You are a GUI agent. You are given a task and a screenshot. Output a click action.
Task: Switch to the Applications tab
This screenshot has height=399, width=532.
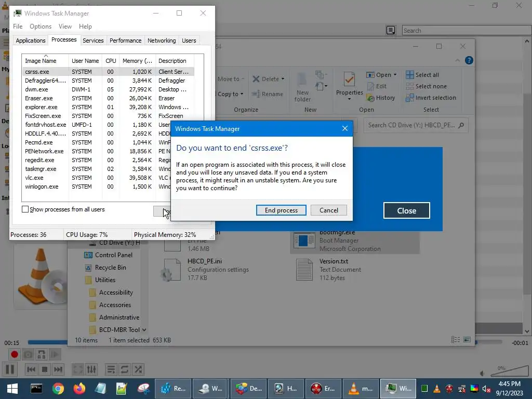[31, 41]
